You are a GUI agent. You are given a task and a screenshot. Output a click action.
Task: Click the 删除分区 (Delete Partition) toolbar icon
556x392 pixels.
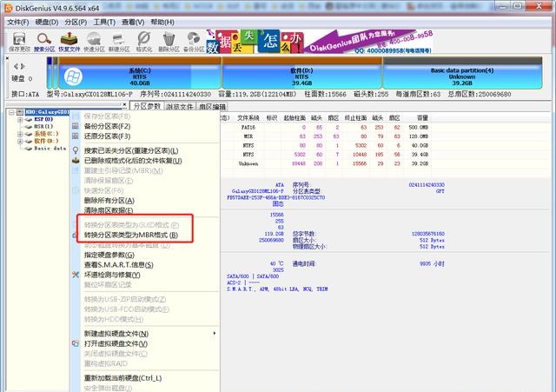(x=169, y=42)
